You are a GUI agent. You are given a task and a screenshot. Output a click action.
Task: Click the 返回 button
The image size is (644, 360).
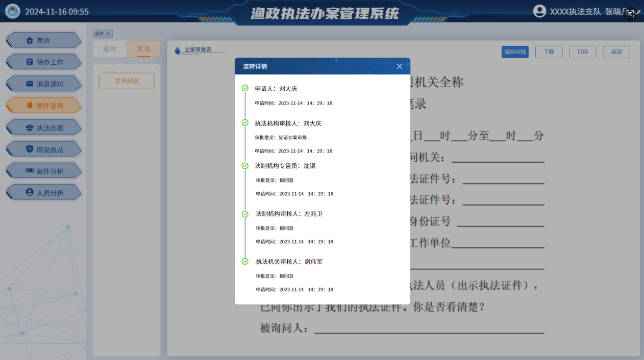(x=616, y=52)
